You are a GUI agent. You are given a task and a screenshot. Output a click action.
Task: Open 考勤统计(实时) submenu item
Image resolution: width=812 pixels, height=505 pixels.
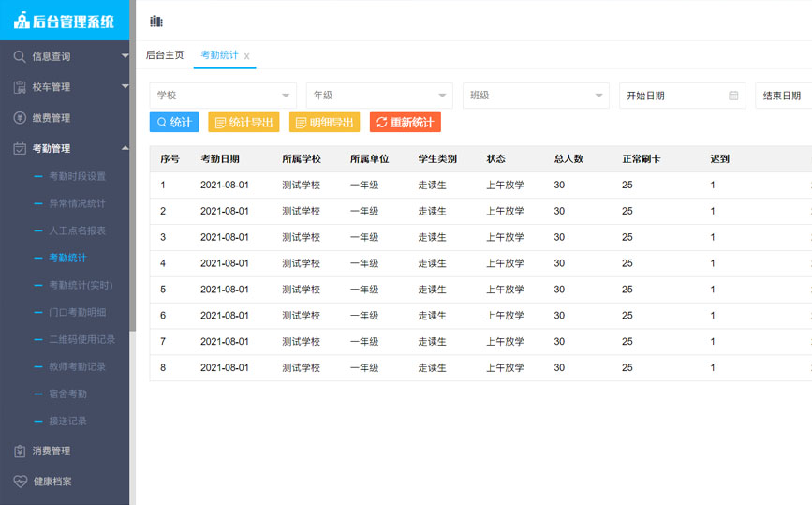coord(81,285)
